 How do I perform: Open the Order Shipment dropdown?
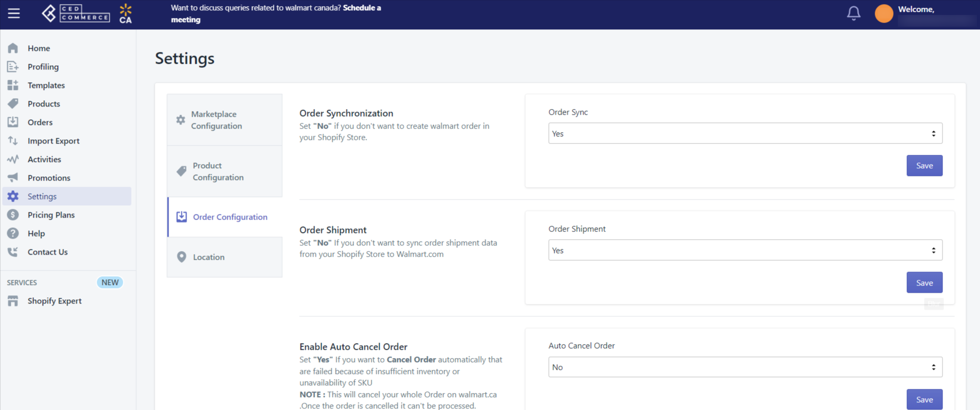(745, 250)
